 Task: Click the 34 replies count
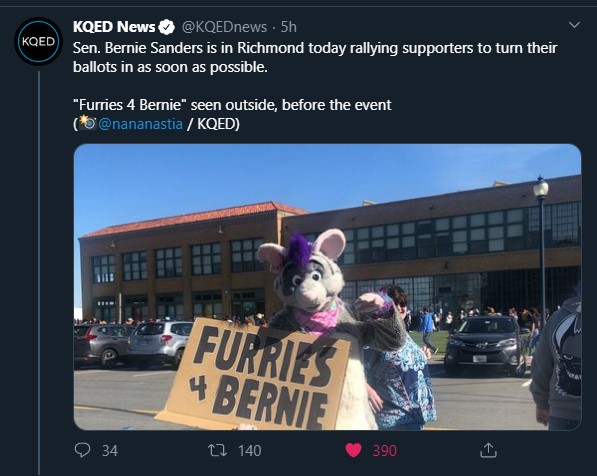110,451
